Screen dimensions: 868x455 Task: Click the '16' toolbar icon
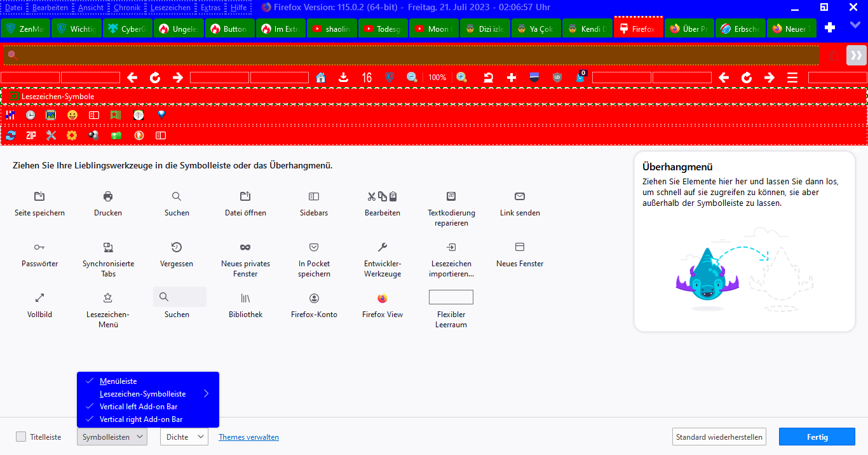click(x=367, y=78)
